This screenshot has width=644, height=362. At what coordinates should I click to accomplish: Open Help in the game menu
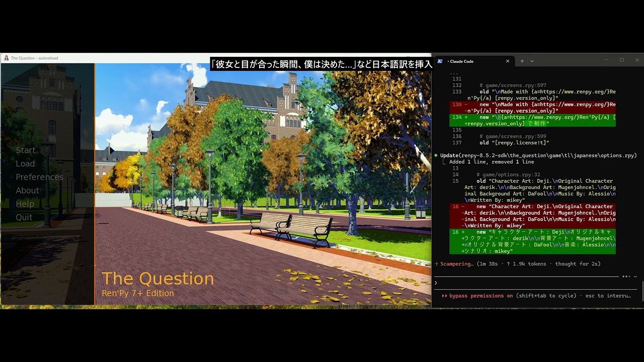pos(25,204)
